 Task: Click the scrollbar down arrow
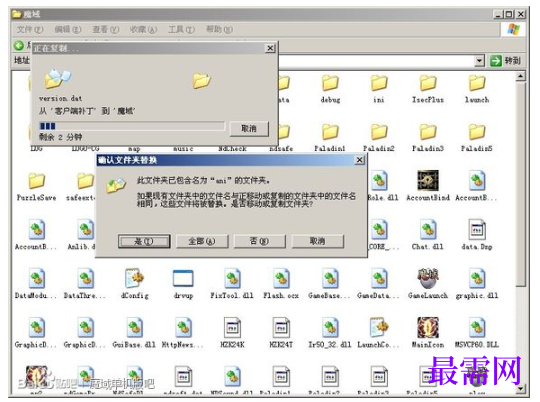520,389
